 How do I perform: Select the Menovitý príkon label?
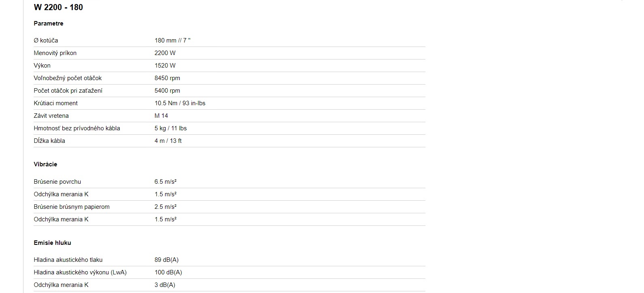(55, 53)
